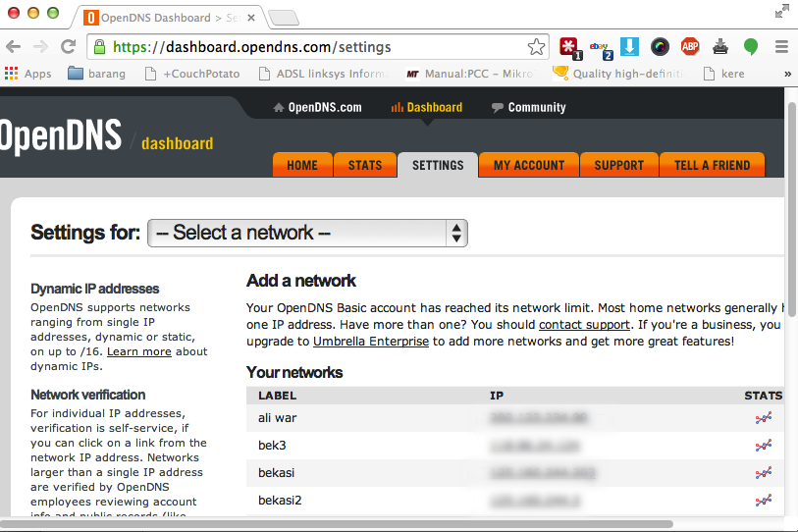Go to the MY ACCOUNT tab
The width and height of the screenshot is (798, 532).
pyautogui.click(x=528, y=165)
